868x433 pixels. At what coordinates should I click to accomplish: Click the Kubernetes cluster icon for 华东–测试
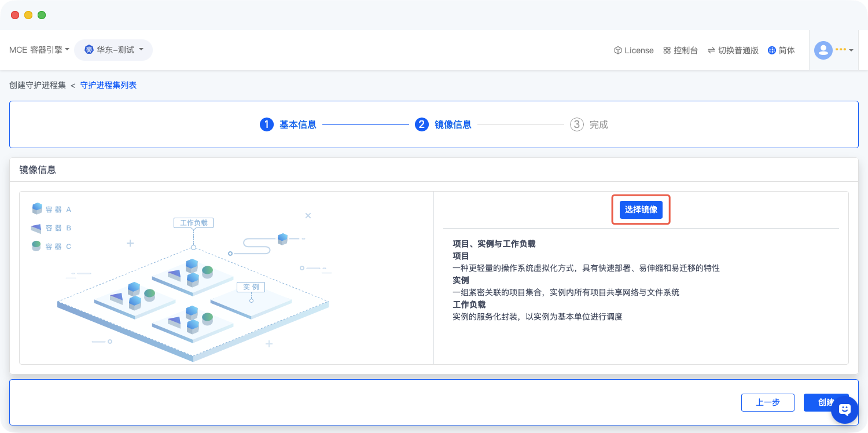(89, 50)
